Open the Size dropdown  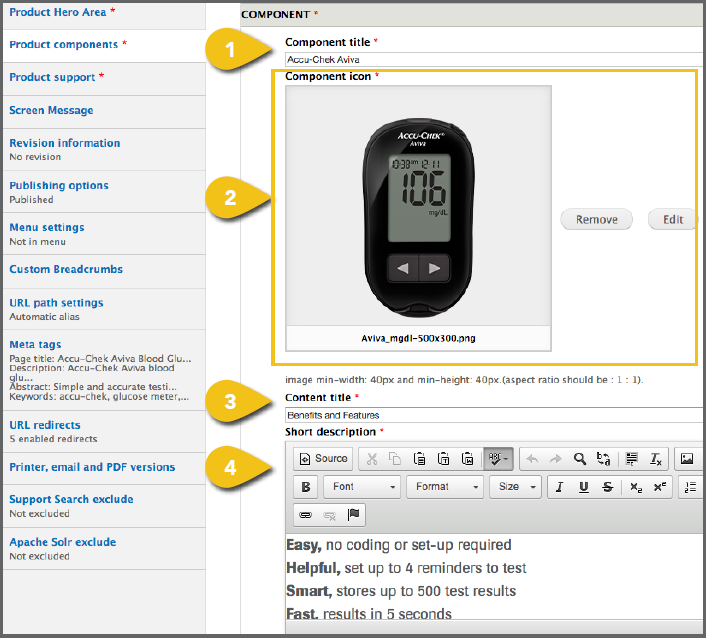516,487
